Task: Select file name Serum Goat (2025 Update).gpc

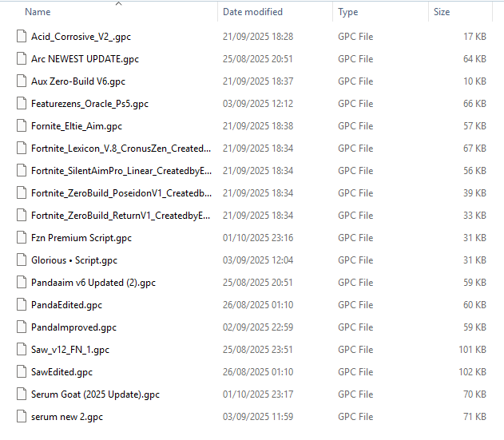Action: pyautogui.click(x=95, y=394)
